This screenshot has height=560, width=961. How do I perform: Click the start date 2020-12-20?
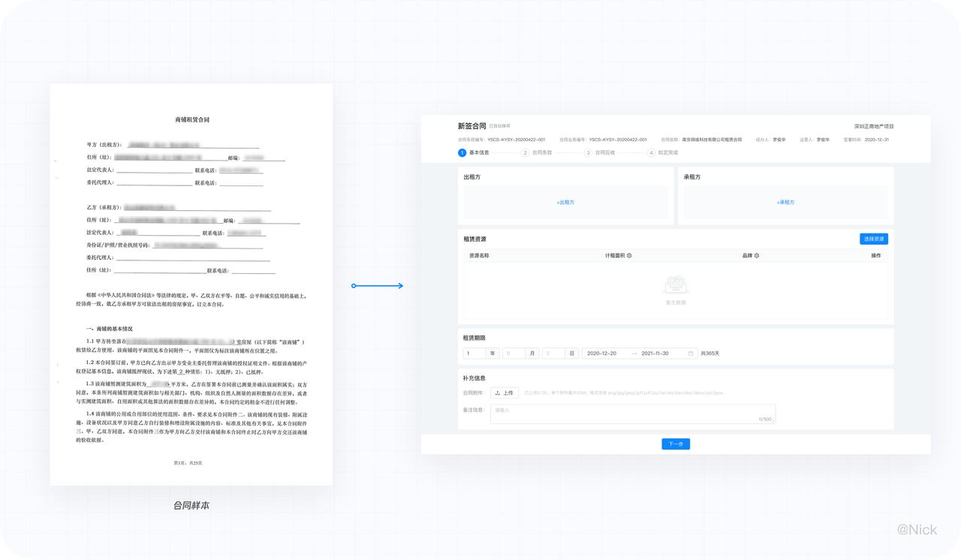(x=602, y=354)
